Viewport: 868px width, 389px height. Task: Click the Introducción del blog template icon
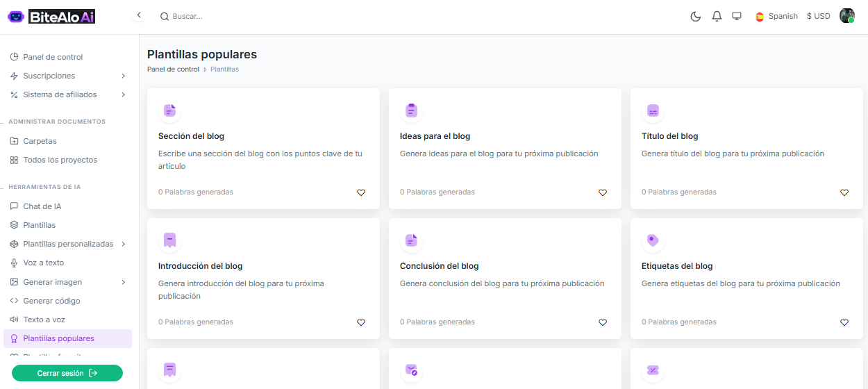pos(169,240)
